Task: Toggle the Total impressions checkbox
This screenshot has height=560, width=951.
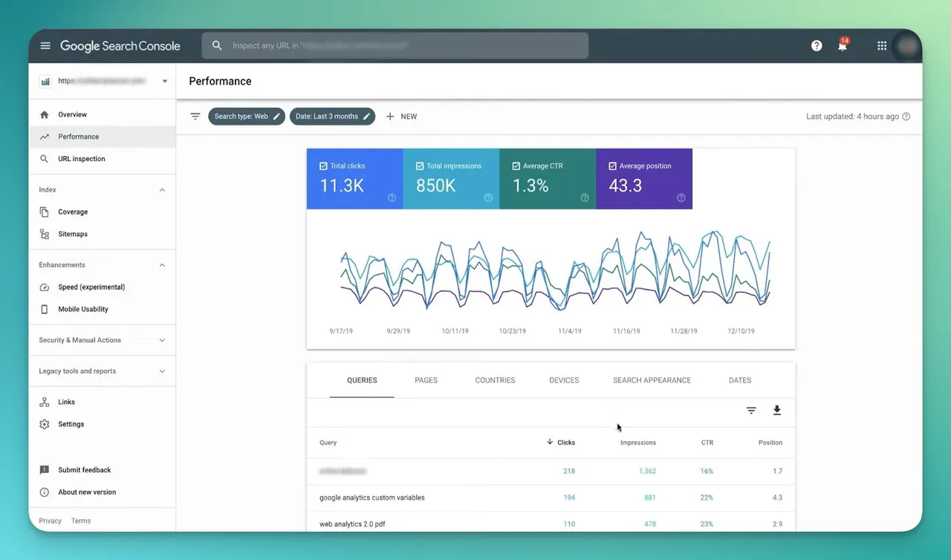Action: point(420,166)
